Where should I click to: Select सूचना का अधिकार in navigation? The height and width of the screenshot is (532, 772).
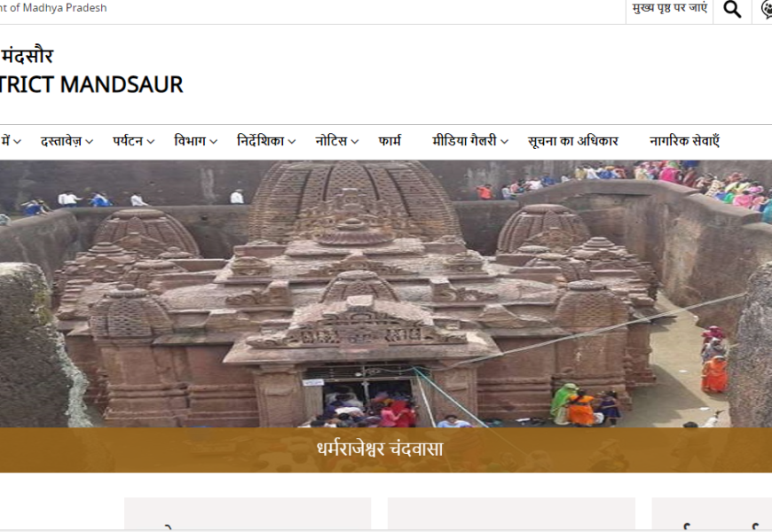572,141
